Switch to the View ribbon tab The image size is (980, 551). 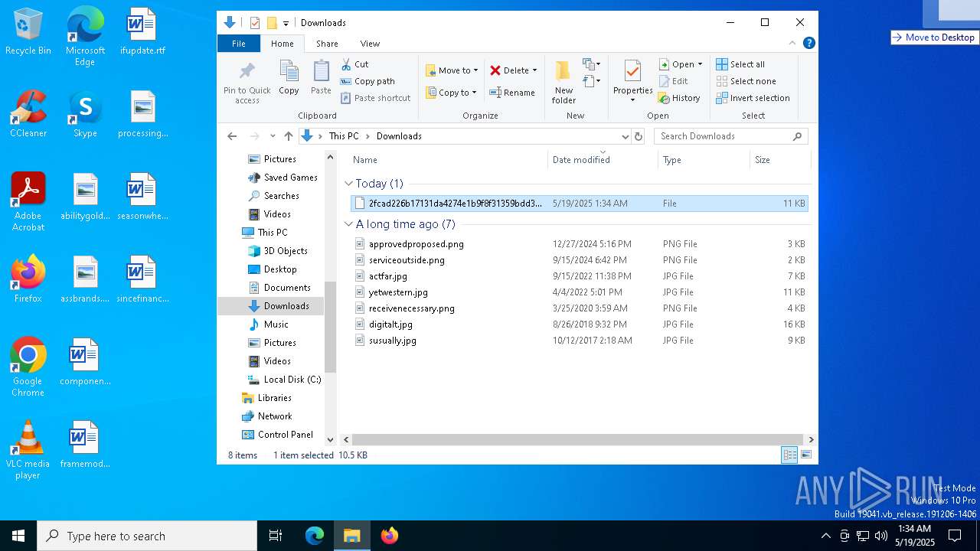click(370, 44)
